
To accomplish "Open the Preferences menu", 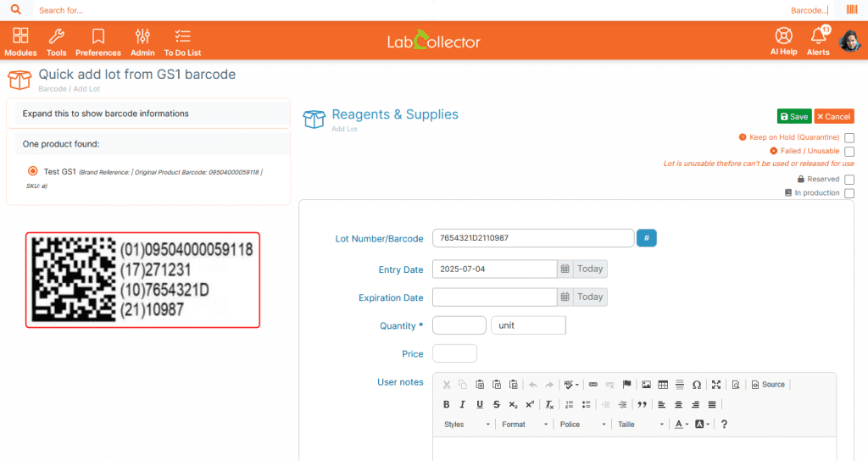I will [x=98, y=42].
